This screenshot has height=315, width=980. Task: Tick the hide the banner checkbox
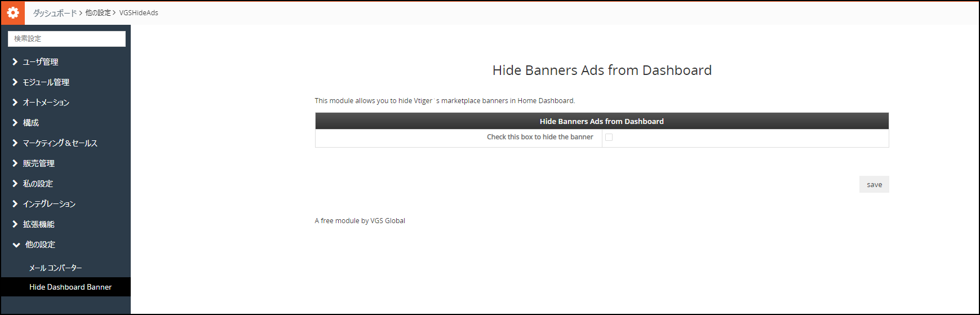(x=609, y=137)
